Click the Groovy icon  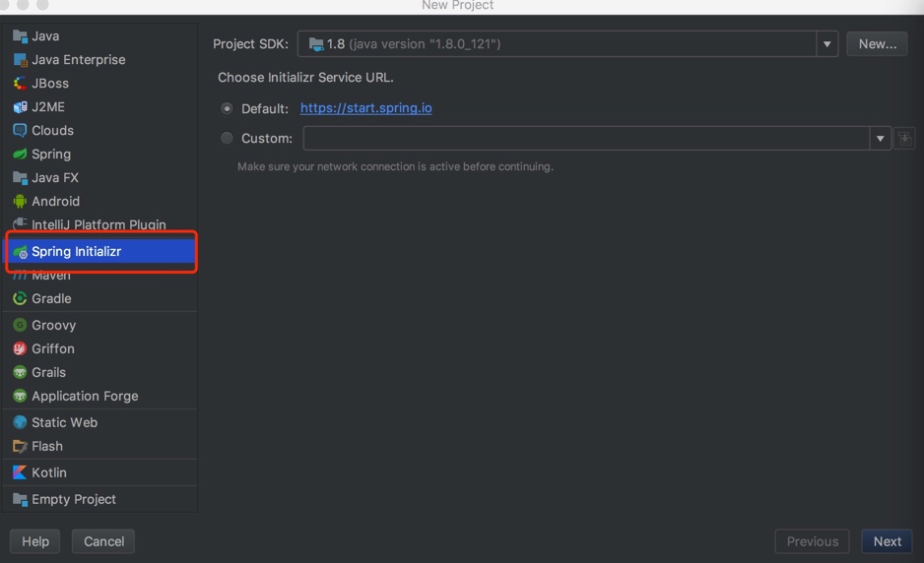[x=20, y=325]
